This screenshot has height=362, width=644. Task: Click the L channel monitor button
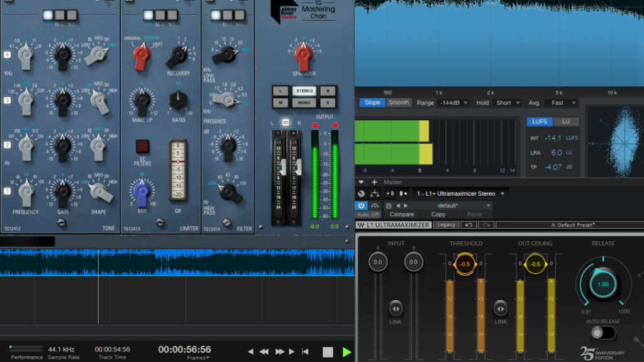click(x=280, y=91)
